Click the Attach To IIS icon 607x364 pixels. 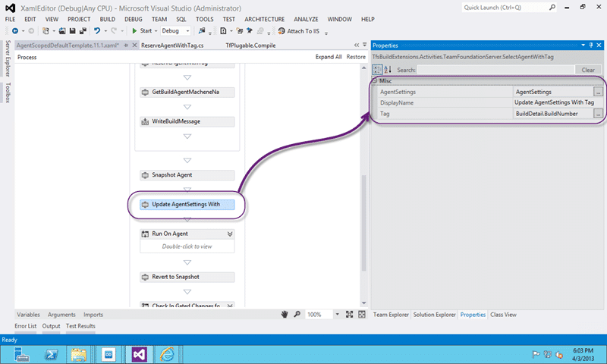click(281, 31)
